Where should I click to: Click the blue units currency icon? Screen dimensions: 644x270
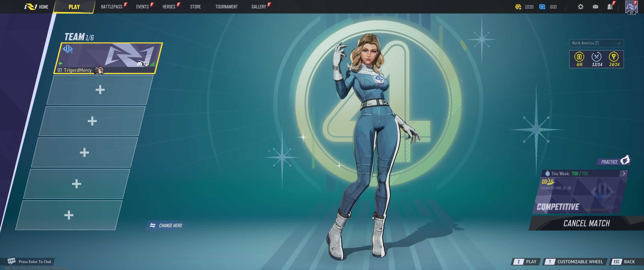coord(542,7)
